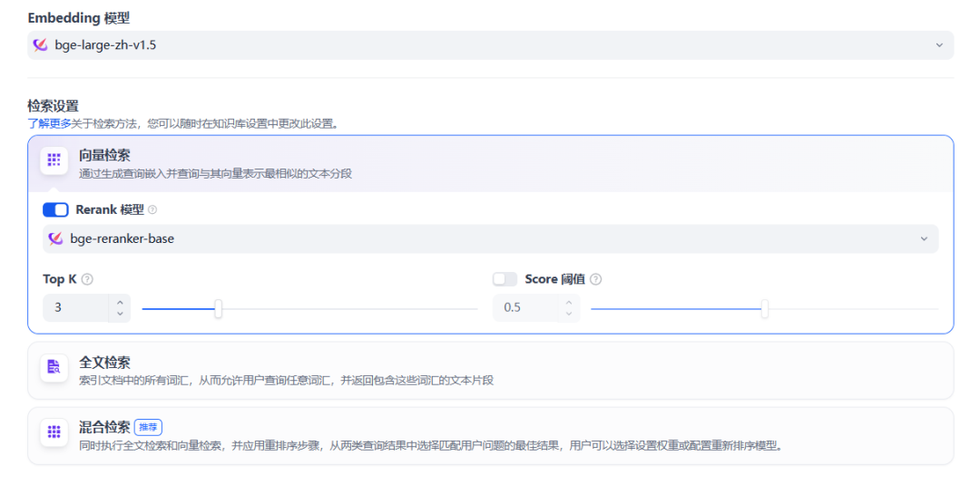Click the help icon next to Top K
980x485 pixels.
tap(87, 279)
